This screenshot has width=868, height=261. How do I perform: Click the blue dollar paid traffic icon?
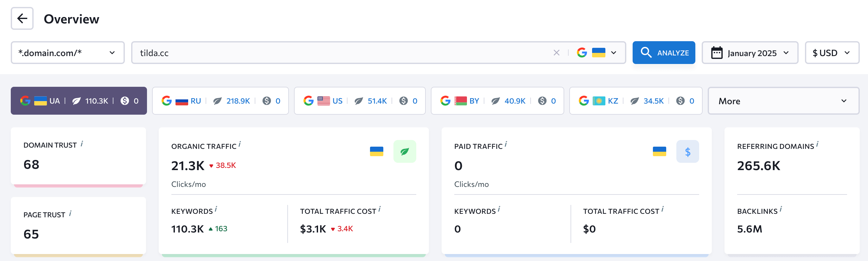(x=687, y=151)
